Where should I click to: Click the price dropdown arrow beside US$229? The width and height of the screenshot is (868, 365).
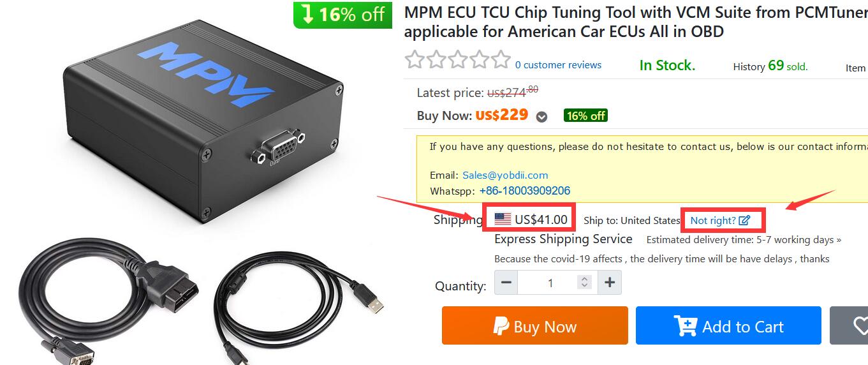pos(541,117)
